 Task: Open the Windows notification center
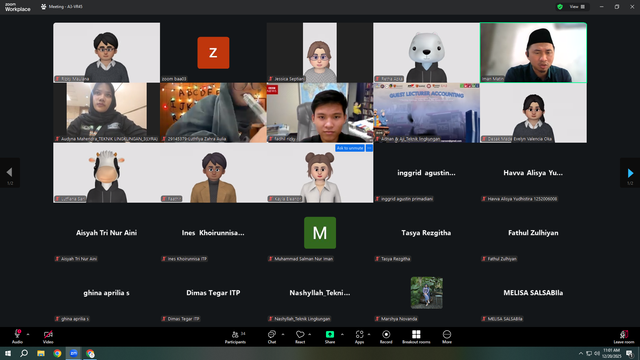[630, 353]
